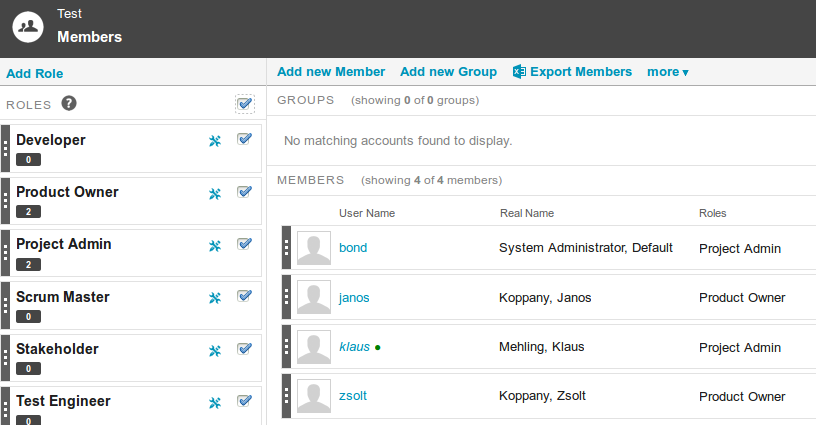Open the Stakeholder role tools icon
The image size is (816, 425).
[x=215, y=351]
